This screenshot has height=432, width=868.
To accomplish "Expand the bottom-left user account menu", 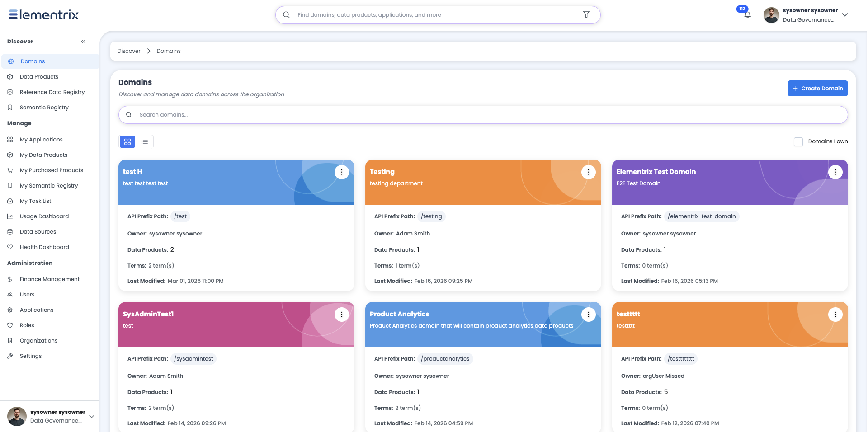I will 92,416.
